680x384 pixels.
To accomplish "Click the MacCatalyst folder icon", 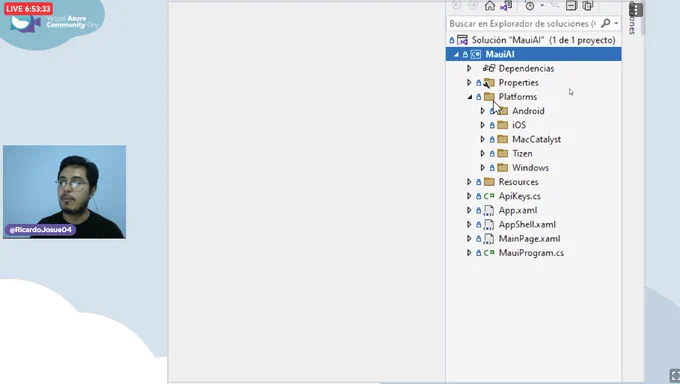I will pos(503,139).
